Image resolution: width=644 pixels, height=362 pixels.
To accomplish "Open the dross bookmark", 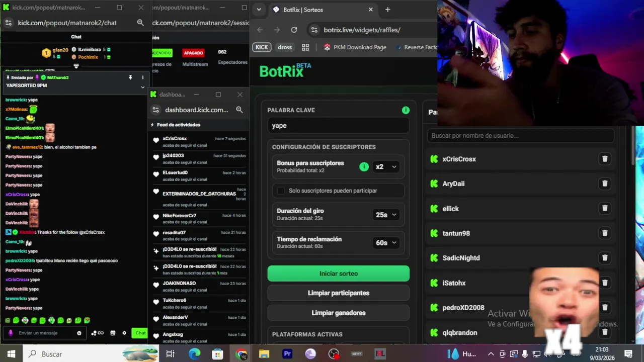I will coord(285,47).
